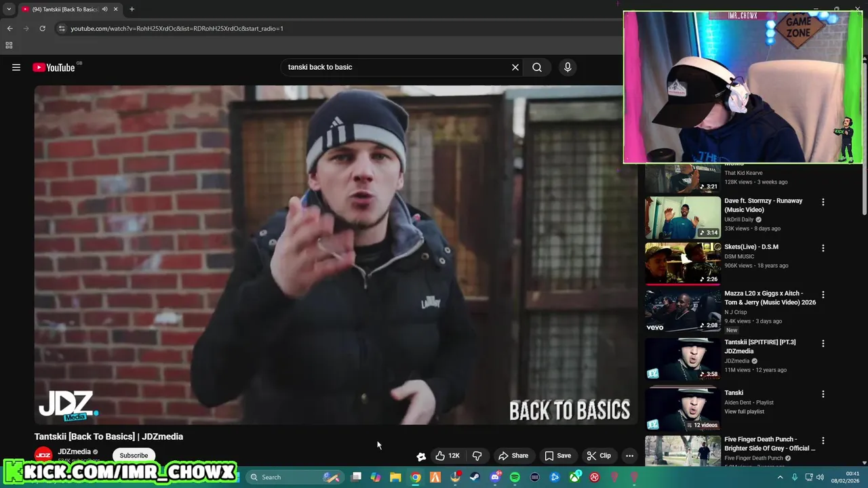Click 'Skets(Live) - D.S.M' title text
The width and height of the screenshot is (868, 488).
(x=751, y=247)
